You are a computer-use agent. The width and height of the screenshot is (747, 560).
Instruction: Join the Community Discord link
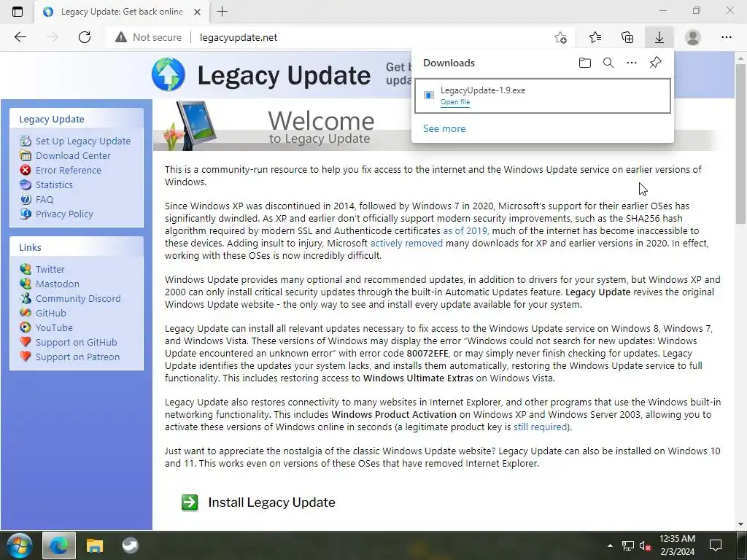(x=78, y=298)
